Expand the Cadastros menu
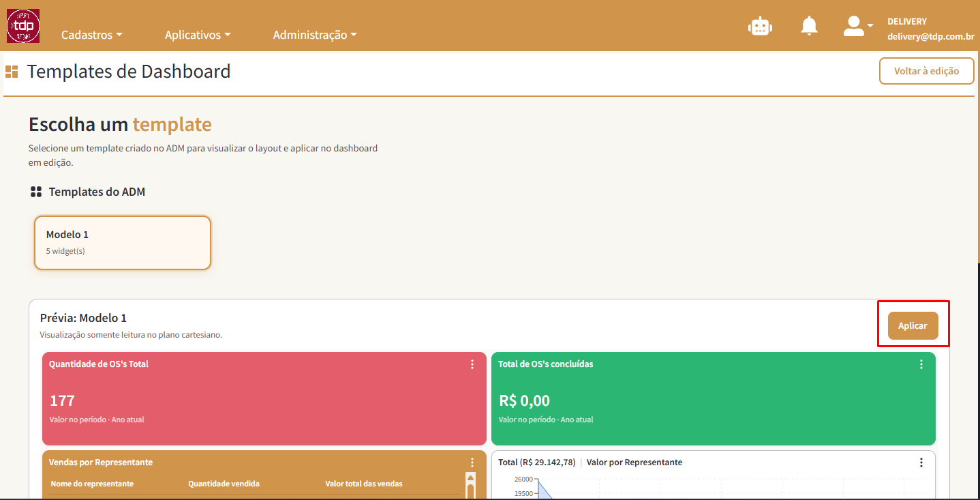980x500 pixels. point(92,35)
